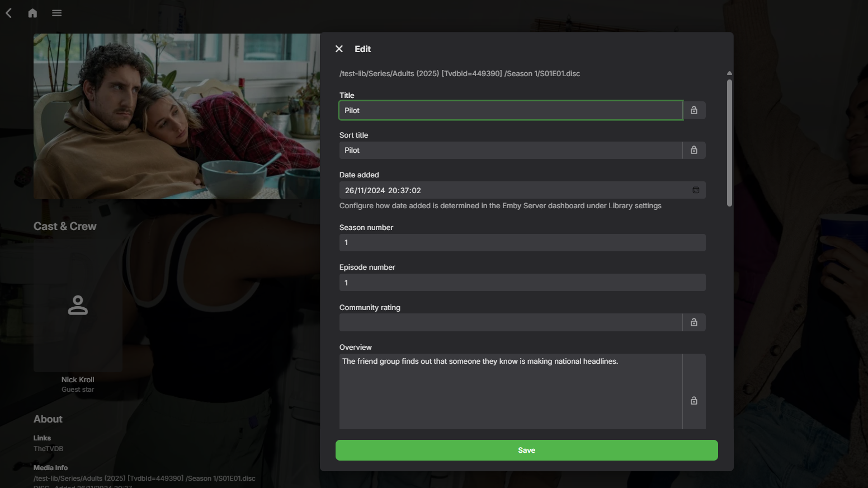Image resolution: width=868 pixels, height=488 pixels.
Task: Click the Nick Kroll name label
Action: [x=78, y=379]
